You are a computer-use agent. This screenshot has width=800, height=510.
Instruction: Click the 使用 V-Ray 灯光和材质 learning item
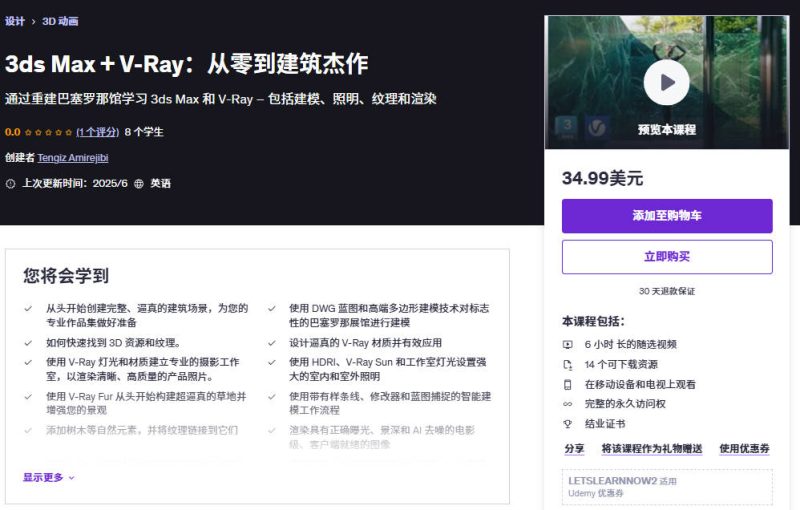click(142, 369)
